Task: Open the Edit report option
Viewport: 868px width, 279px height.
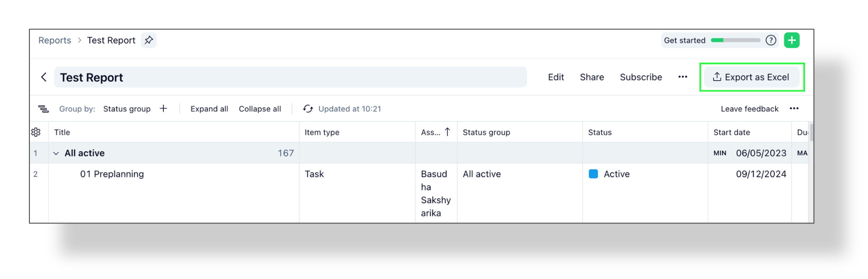Action: click(x=555, y=78)
